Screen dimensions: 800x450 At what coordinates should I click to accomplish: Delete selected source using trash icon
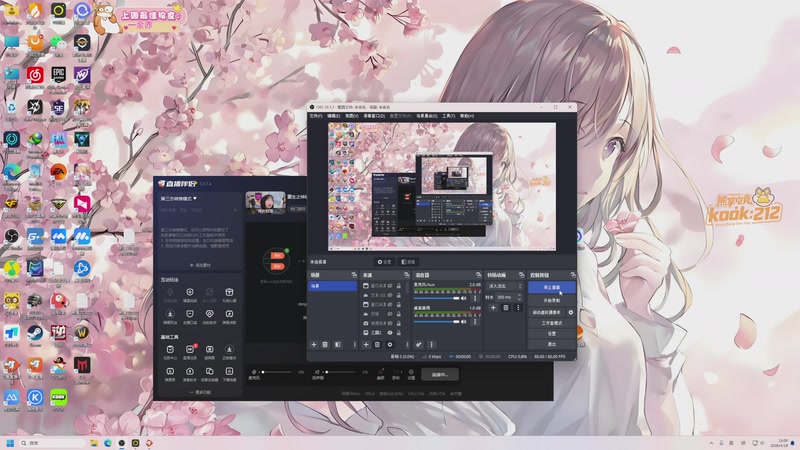378,345
